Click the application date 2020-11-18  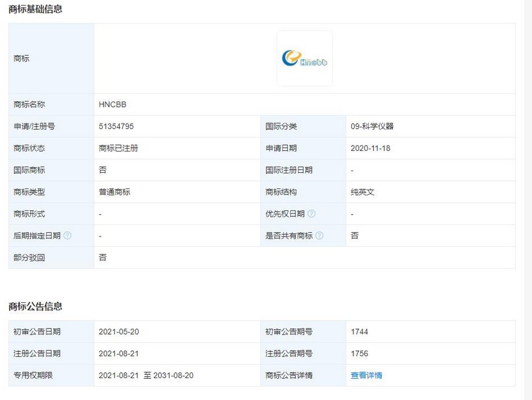370,149
